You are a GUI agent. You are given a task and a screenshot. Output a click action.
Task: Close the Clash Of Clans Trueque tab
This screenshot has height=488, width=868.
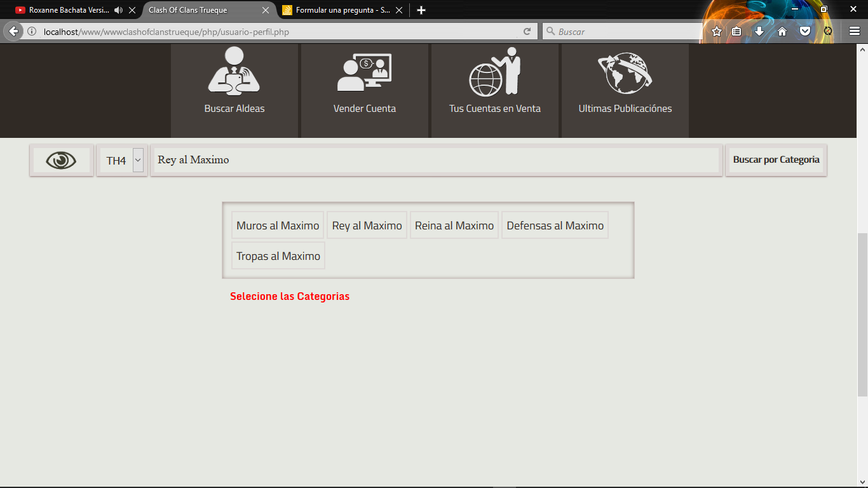pos(266,10)
